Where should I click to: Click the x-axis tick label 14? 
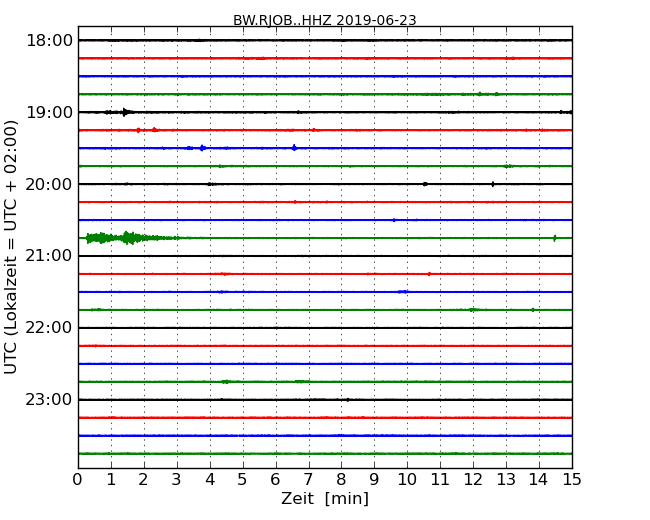pos(539,479)
